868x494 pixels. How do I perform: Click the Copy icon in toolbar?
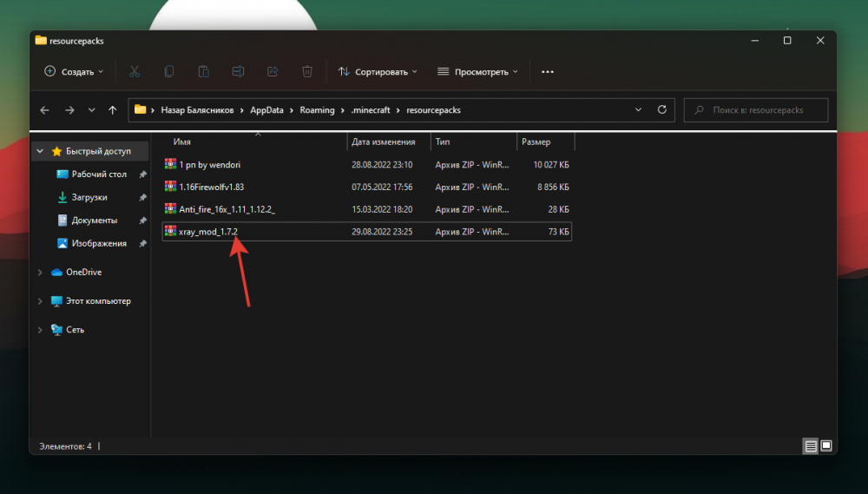[x=169, y=71]
